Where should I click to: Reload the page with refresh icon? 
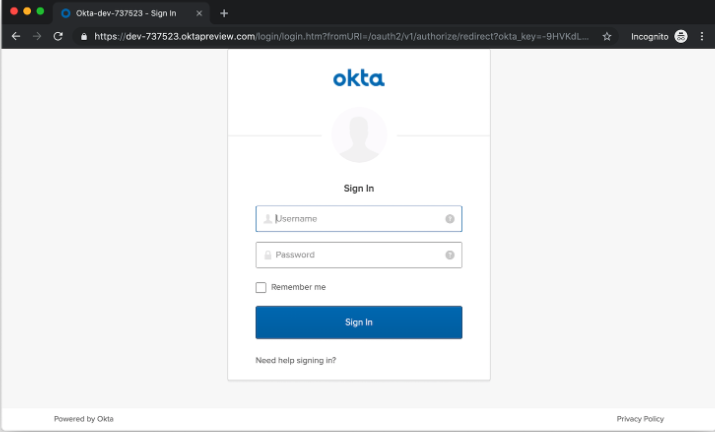(x=58, y=36)
